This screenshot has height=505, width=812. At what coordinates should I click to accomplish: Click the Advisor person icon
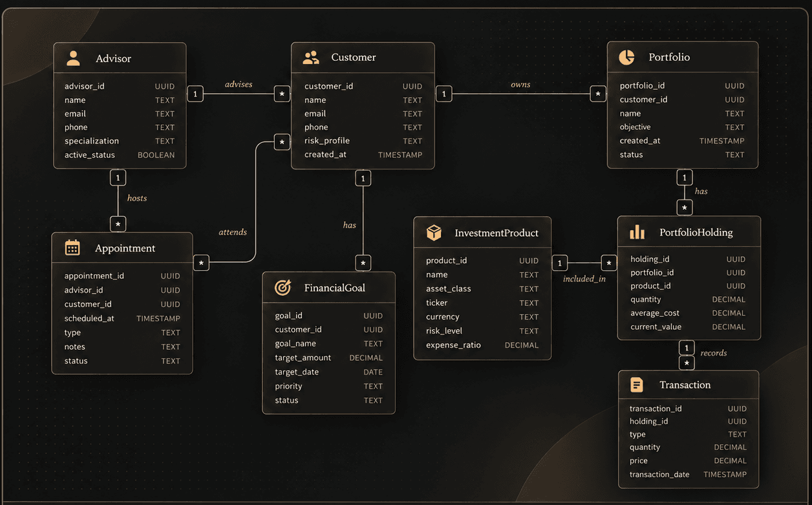coord(74,58)
